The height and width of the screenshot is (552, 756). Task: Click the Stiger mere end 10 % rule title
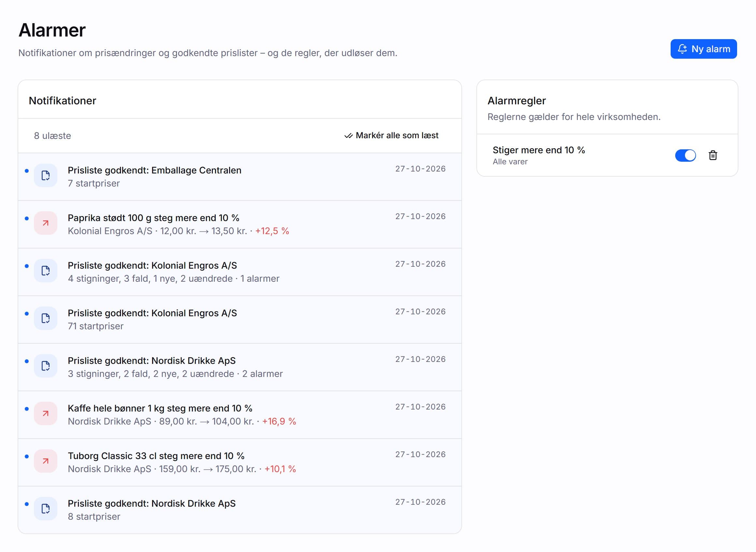[539, 150]
